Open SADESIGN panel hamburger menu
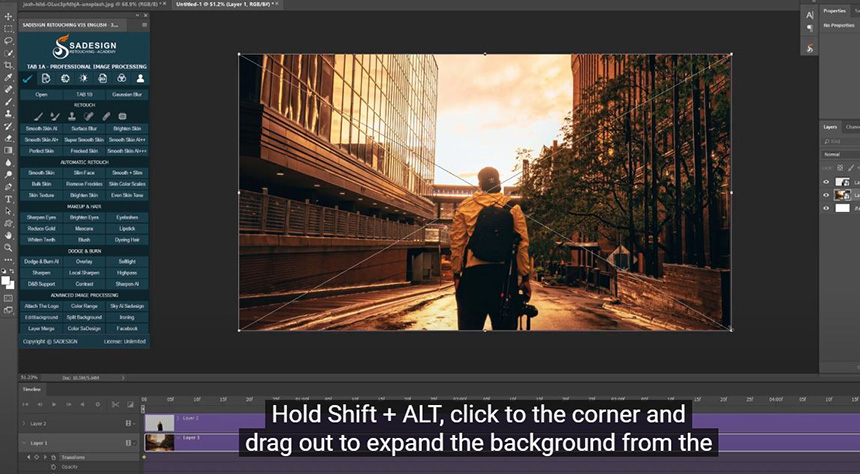This screenshot has height=474, width=860. click(x=145, y=25)
